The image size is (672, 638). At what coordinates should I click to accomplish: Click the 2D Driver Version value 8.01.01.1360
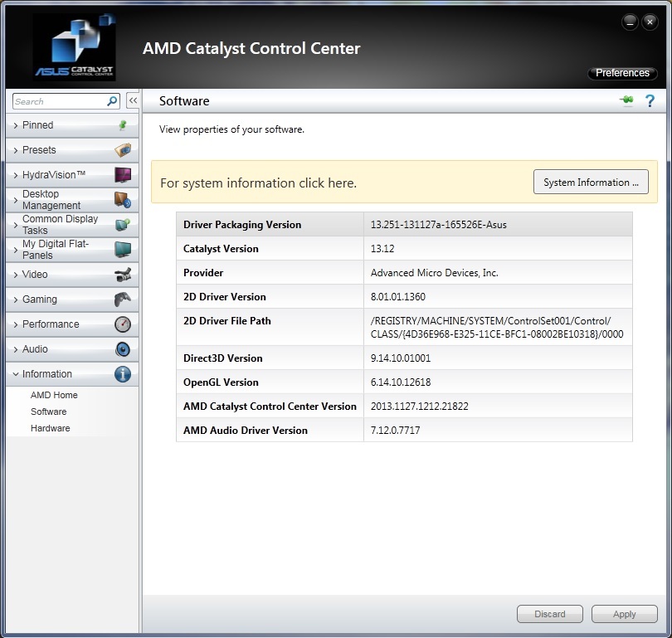[x=397, y=297]
